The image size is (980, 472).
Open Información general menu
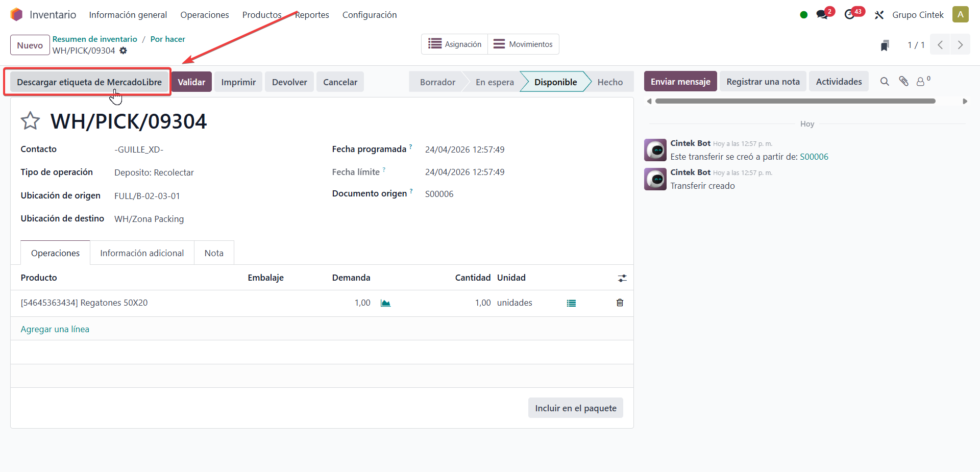128,15
